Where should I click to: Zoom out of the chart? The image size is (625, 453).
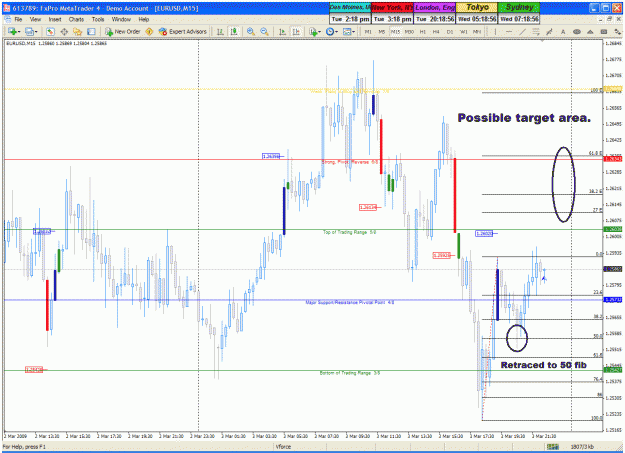pyautogui.click(x=264, y=32)
